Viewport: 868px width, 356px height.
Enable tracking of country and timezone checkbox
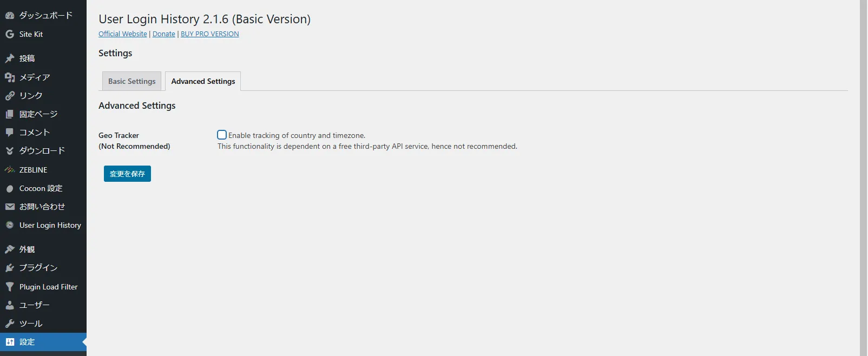[222, 135]
